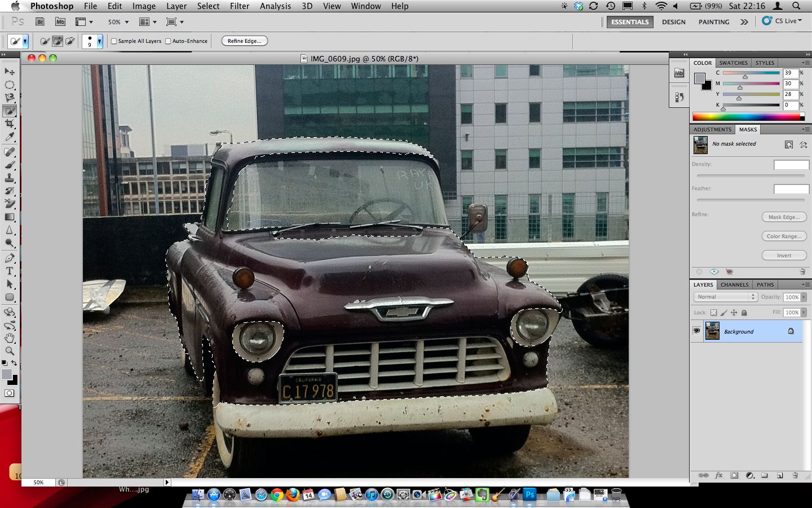Select the History Brush tool
This screenshot has width=812, height=508.
10,191
